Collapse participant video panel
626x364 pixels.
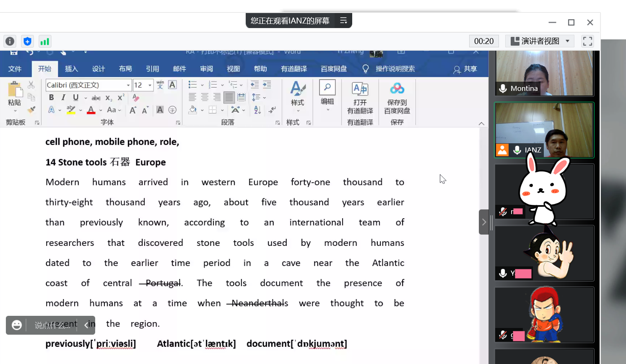(x=484, y=222)
